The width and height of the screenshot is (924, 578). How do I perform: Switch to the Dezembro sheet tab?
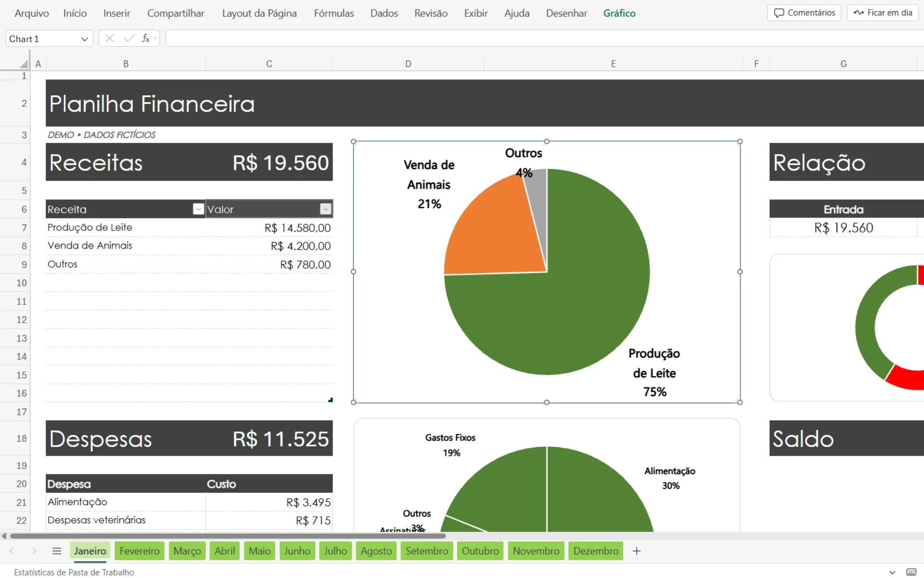pyautogui.click(x=596, y=551)
